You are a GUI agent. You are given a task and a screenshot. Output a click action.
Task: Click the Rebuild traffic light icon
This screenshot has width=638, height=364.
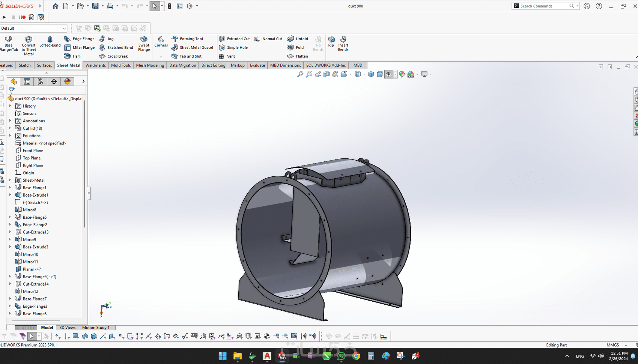[170, 6]
